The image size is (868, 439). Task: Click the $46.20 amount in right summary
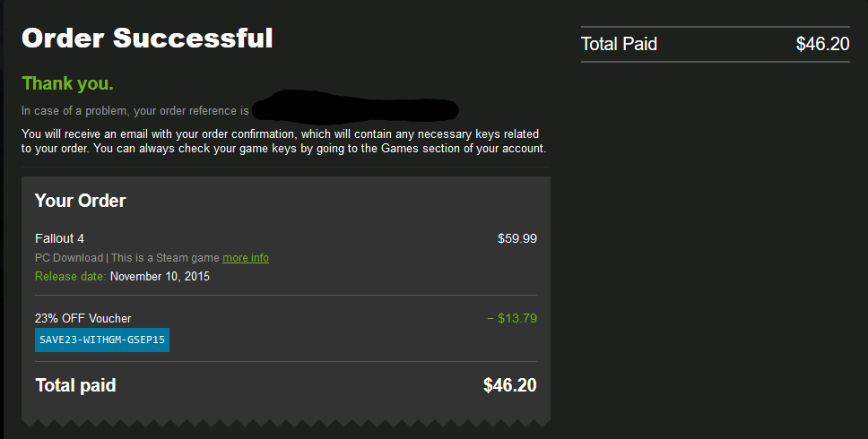(822, 44)
